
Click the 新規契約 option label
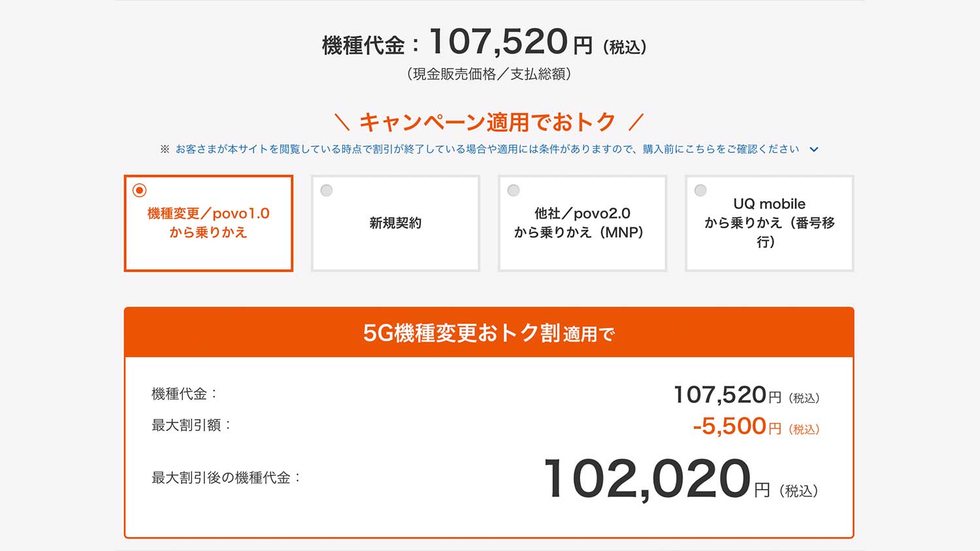[x=395, y=223]
